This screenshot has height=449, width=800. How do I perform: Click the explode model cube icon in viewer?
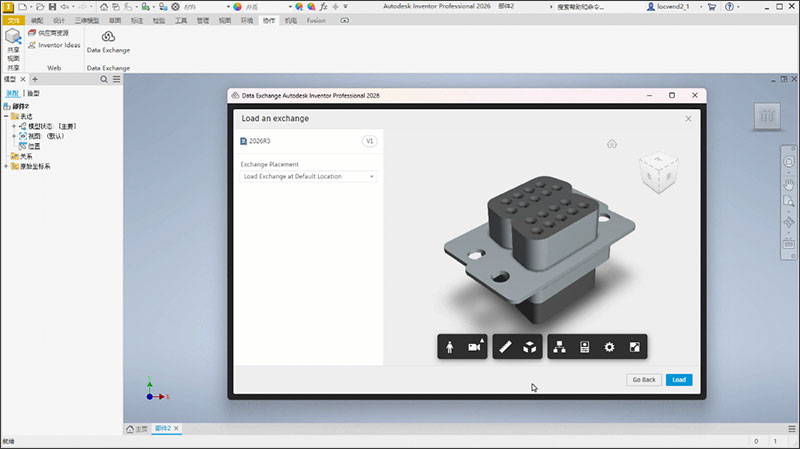530,347
